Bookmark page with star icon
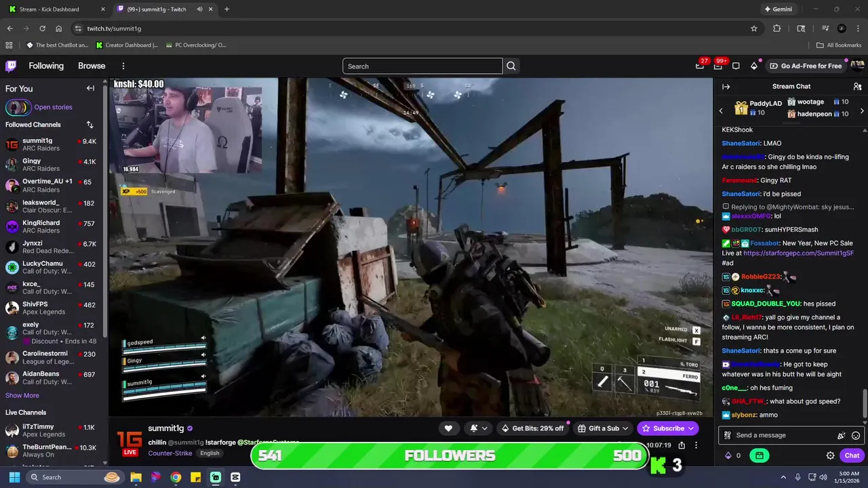Viewport: 868px width, 488px height. (x=754, y=28)
